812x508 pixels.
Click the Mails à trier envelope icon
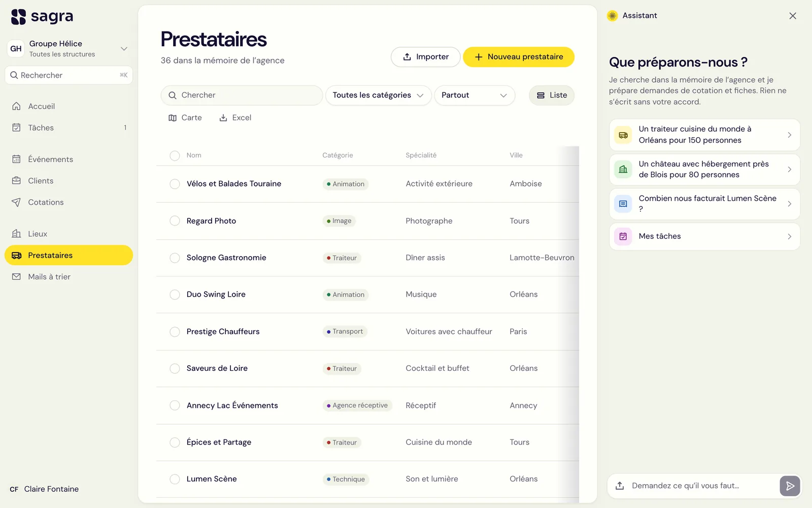tap(16, 277)
